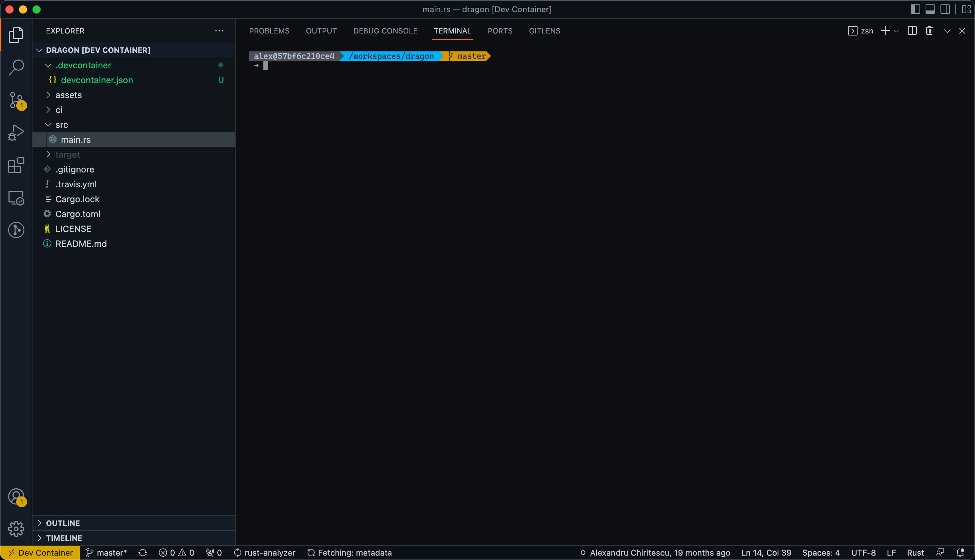Open the Search view in activity bar

pos(16,67)
